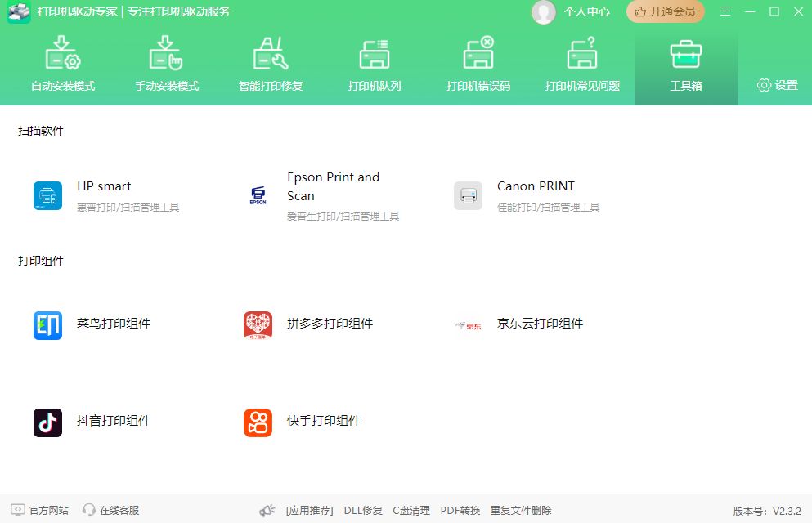
Task: Open 打印机错误码 tab
Action: point(478,65)
